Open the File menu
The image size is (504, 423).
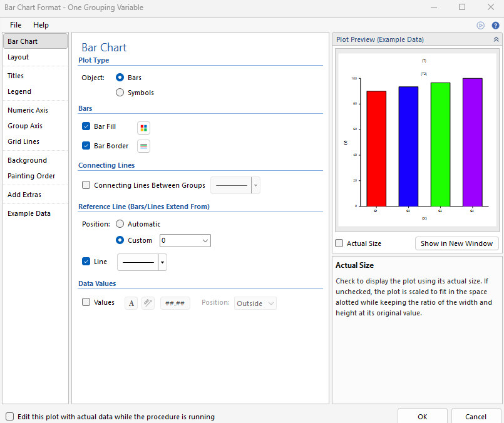(16, 25)
